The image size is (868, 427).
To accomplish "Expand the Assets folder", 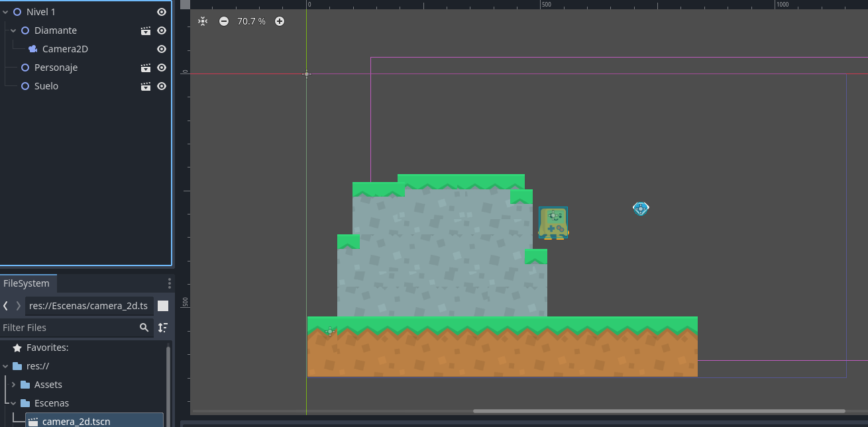I will (13, 385).
